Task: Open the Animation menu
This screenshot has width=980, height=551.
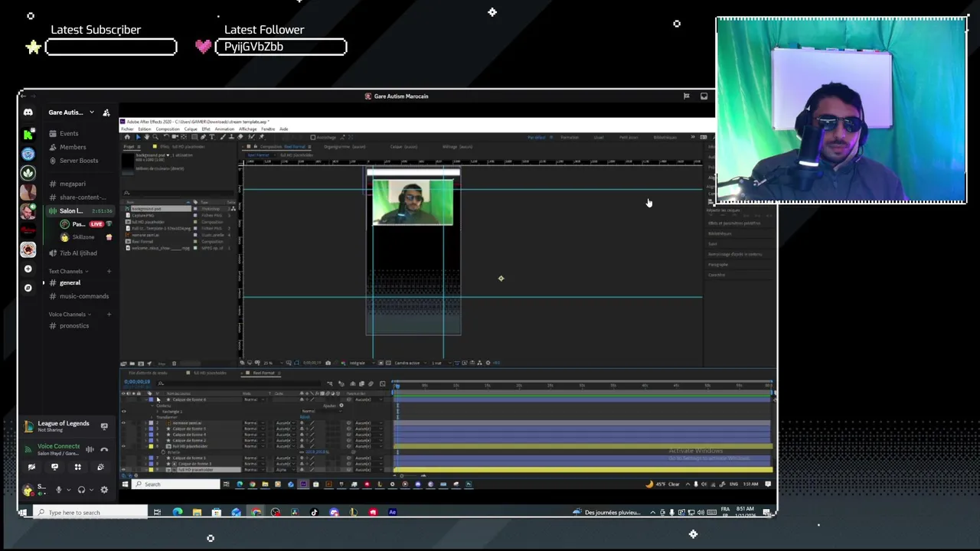Action: pyautogui.click(x=224, y=129)
